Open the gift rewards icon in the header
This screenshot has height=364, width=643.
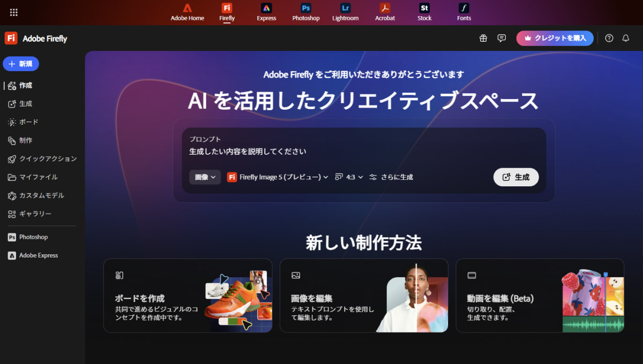(x=483, y=38)
